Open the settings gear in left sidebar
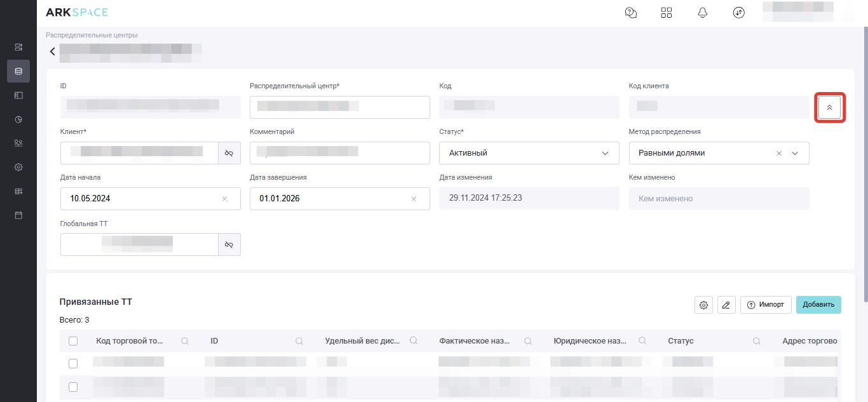This screenshot has width=868, height=402. 18,168
